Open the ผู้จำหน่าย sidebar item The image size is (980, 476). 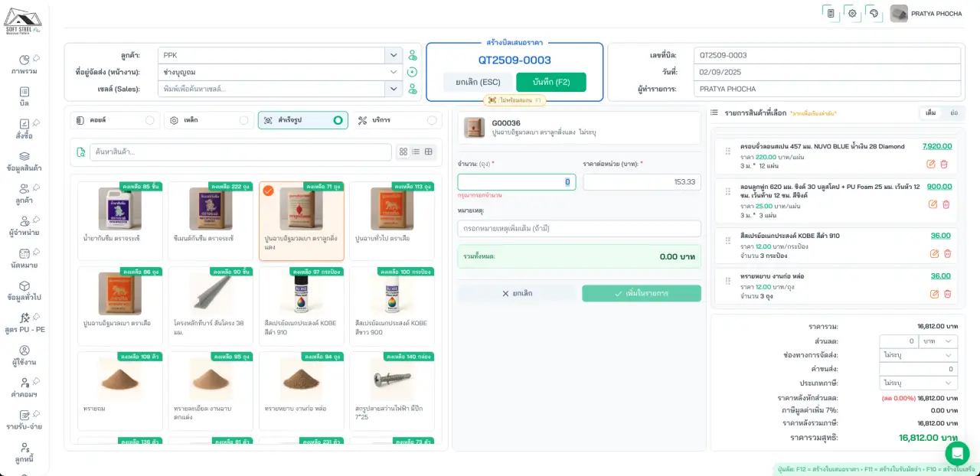tap(24, 225)
